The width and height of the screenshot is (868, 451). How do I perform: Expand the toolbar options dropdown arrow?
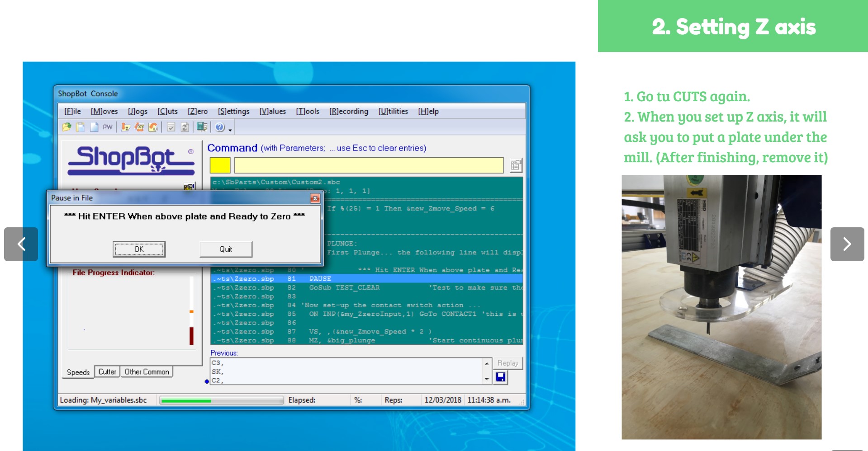click(230, 130)
